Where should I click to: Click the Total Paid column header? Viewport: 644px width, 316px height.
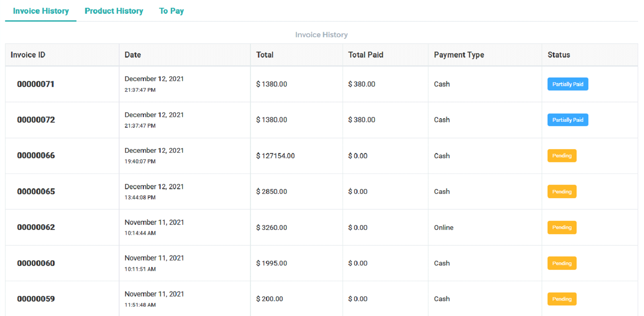tap(365, 55)
